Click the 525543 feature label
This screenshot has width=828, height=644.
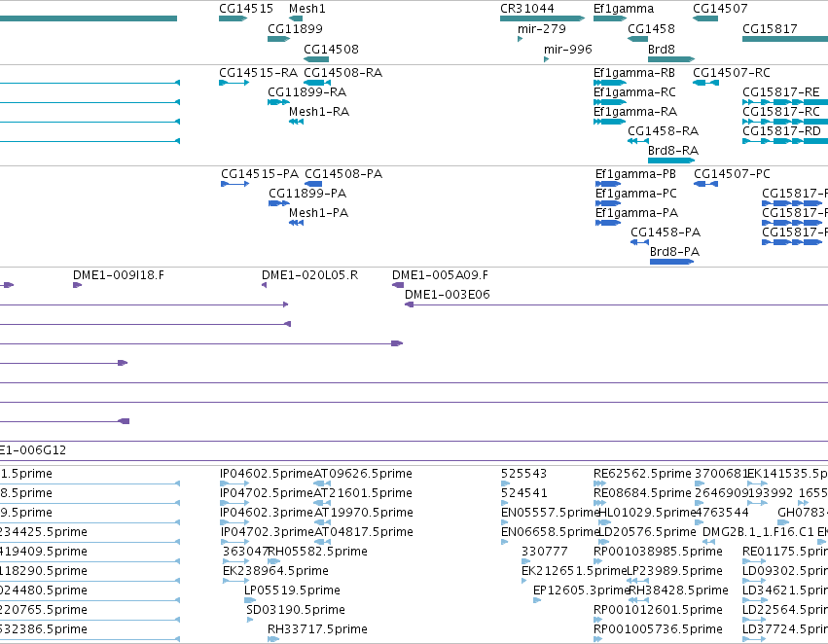click(524, 474)
